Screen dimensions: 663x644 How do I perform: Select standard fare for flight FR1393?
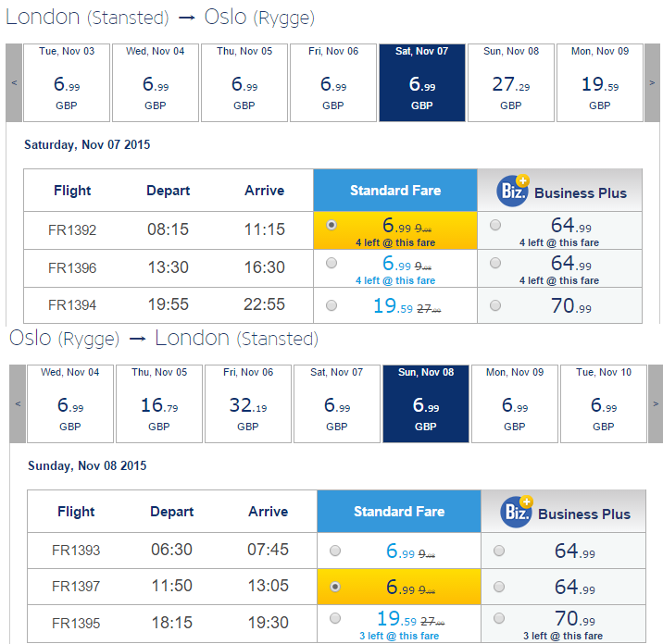tap(335, 551)
